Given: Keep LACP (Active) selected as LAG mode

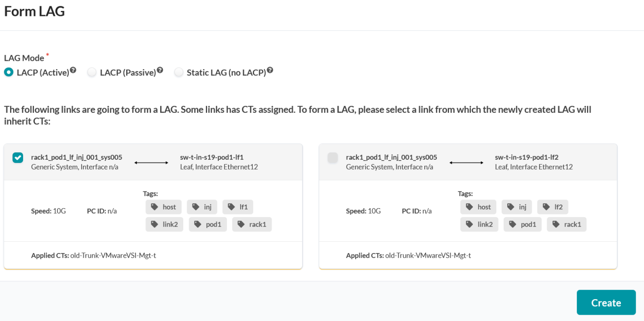Looking at the screenshot, I should (9, 72).
